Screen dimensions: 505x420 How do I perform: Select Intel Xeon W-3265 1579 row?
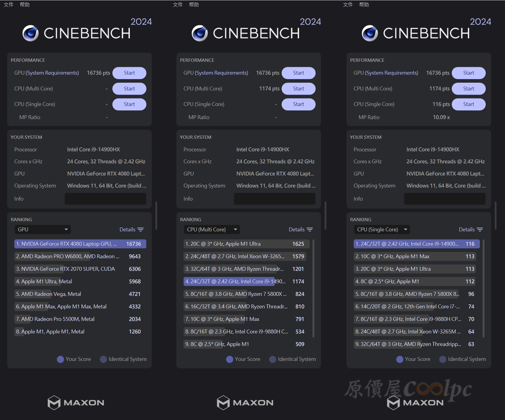click(247, 256)
